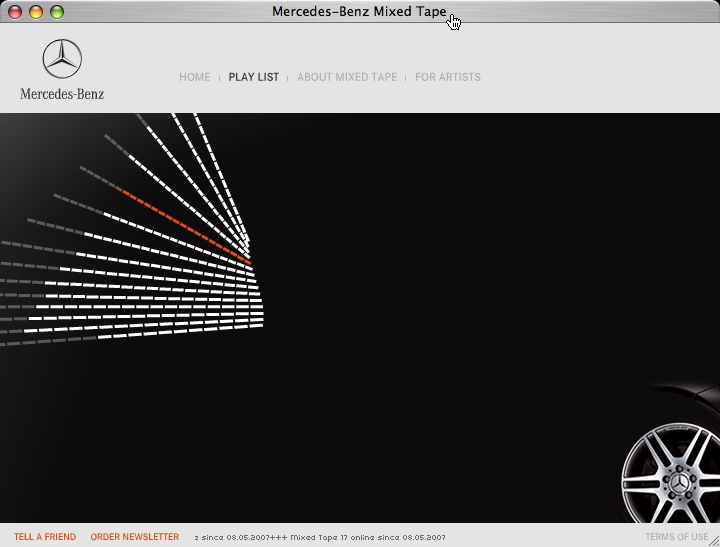Minimize window with yellow button
This screenshot has width=720, height=547.
pos(36,12)
